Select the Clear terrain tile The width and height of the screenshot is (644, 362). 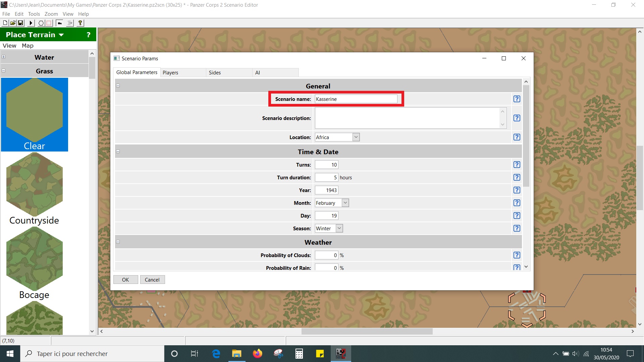(x=35, y=115)
